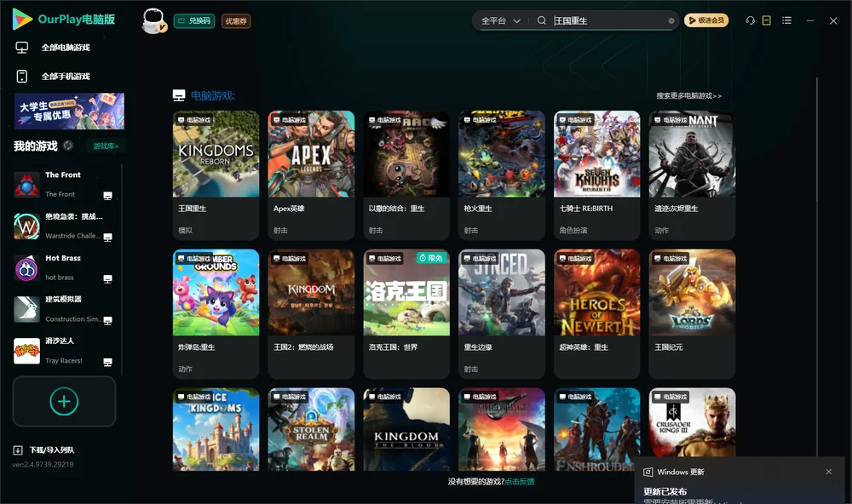Open the 炸弹岛:重生 game card
This screenshot has height=504, width=852.
[x=216, y=313]
